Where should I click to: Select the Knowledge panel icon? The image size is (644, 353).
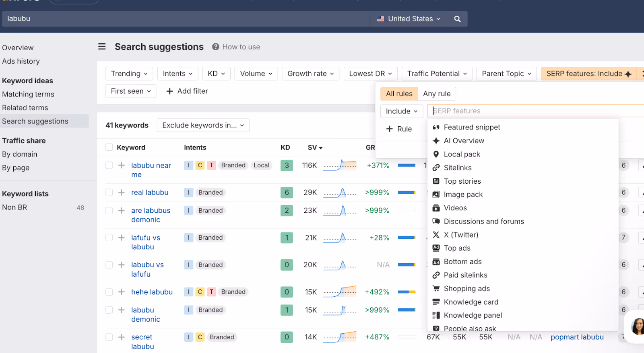click(436, 315)
